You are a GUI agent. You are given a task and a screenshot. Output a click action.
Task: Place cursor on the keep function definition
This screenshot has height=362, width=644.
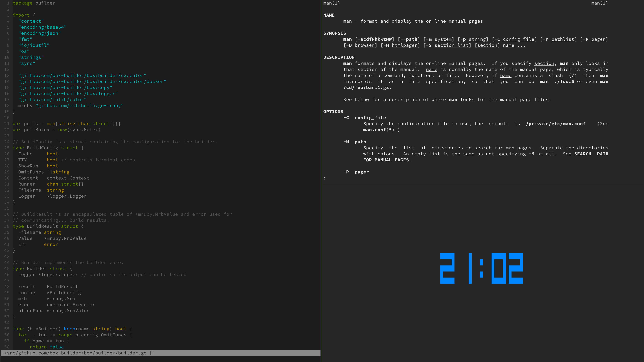[x=69, y=329]
